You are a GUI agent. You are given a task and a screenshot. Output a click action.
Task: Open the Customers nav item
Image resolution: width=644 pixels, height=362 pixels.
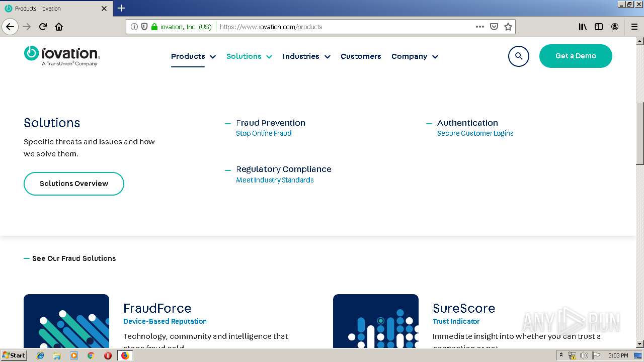coord(361,56)
